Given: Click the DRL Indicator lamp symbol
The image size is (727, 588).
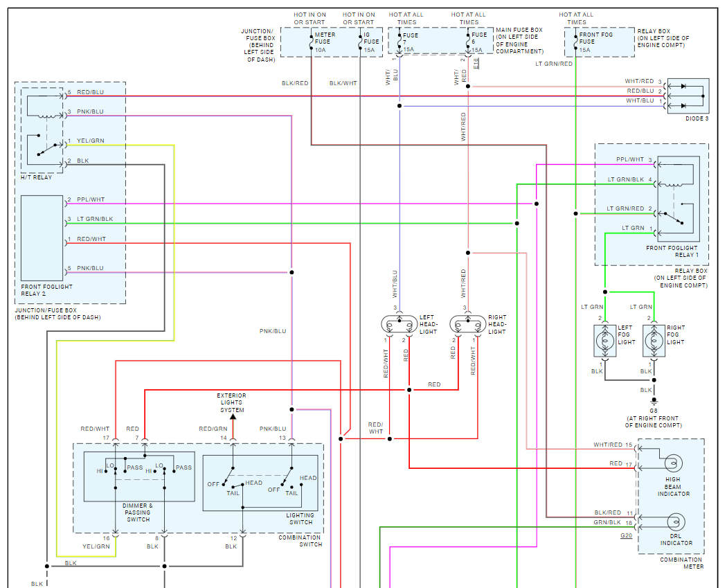Looking at the screenshot, I should 676,522.
